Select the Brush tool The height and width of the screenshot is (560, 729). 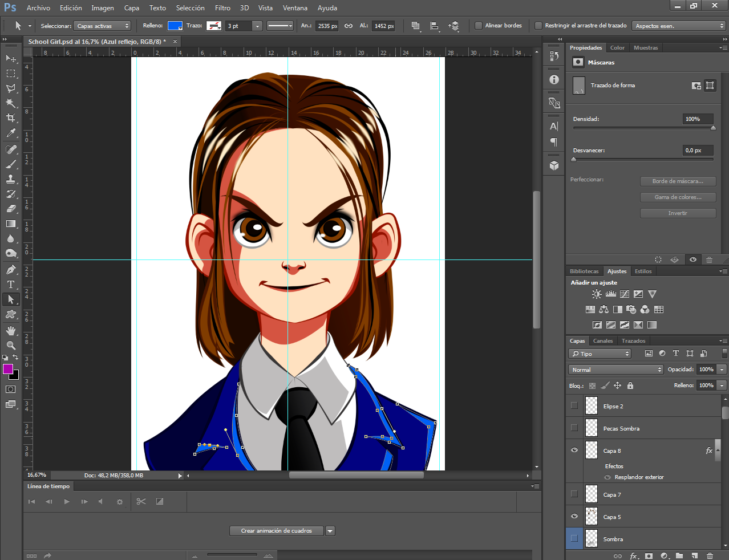11,164
